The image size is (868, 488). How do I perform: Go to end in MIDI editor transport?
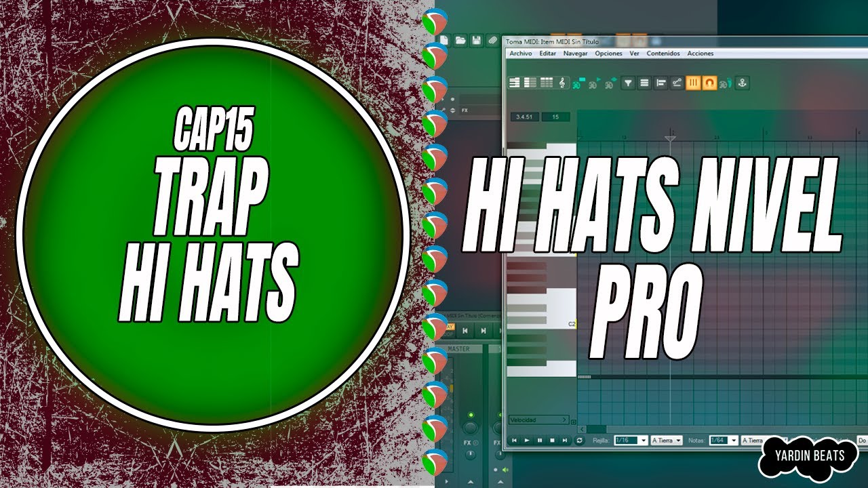565,441
